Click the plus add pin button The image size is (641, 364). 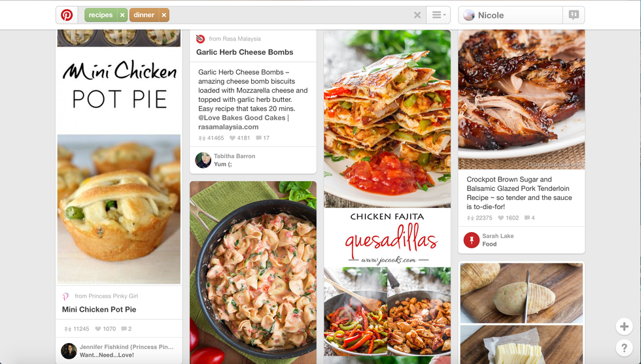(x=624, y=326)
